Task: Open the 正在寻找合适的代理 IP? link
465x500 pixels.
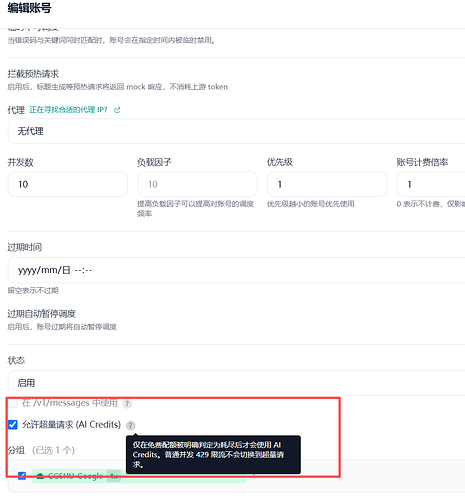Action: coord(68,110)
